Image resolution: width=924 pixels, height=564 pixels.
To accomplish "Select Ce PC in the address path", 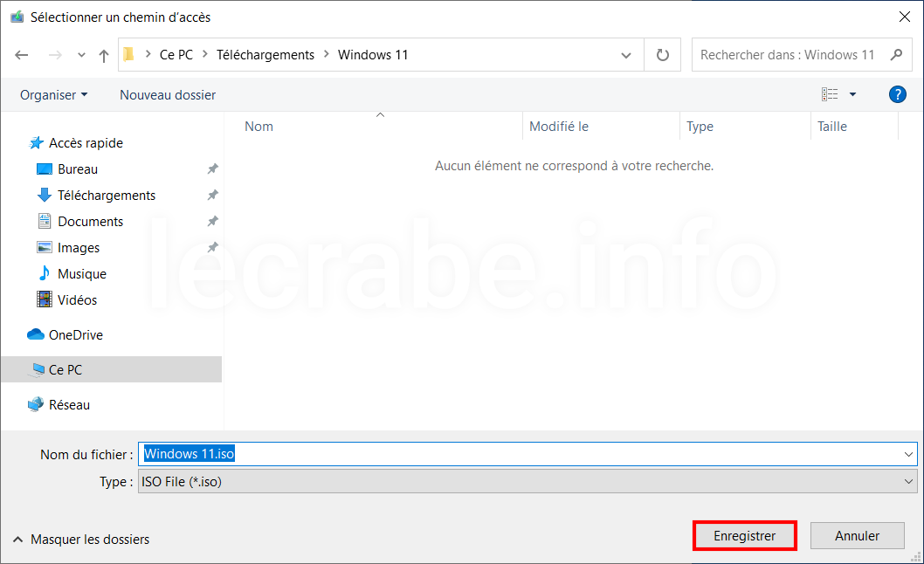I will [x=176, y=55].
